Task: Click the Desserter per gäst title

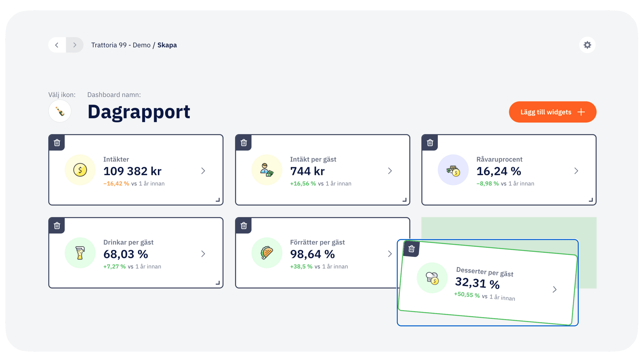Action: 485,272
